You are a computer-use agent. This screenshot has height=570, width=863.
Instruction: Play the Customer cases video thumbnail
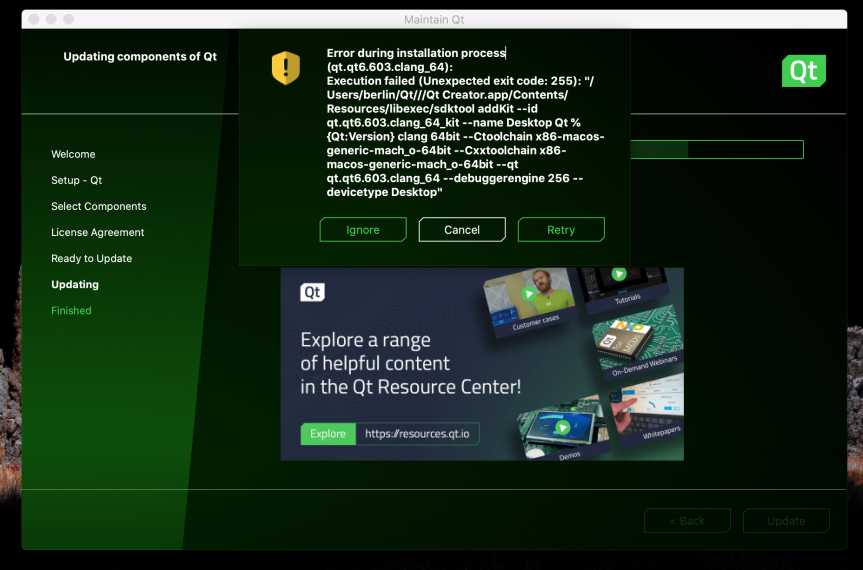tap(528, 294)
